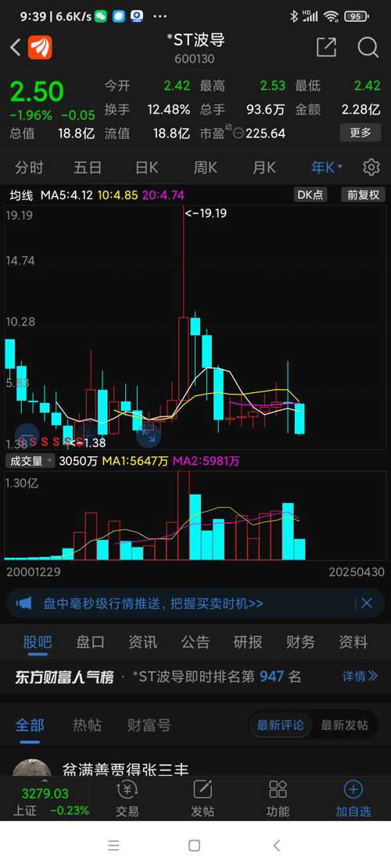Select the 全部 posts filter

click(30, 724)
